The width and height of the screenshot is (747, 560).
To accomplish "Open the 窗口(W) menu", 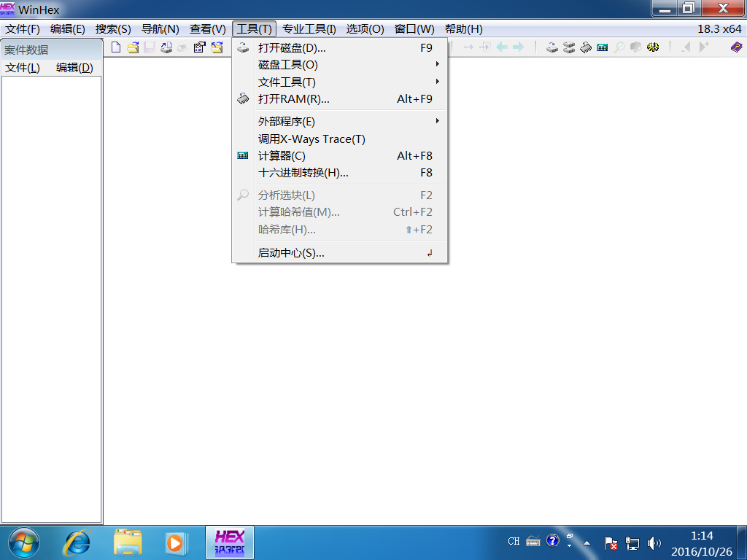I will pos(414,29).
